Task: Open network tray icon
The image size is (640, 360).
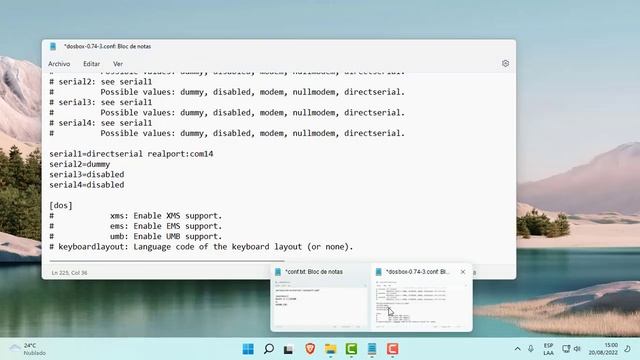Action: 566,349
